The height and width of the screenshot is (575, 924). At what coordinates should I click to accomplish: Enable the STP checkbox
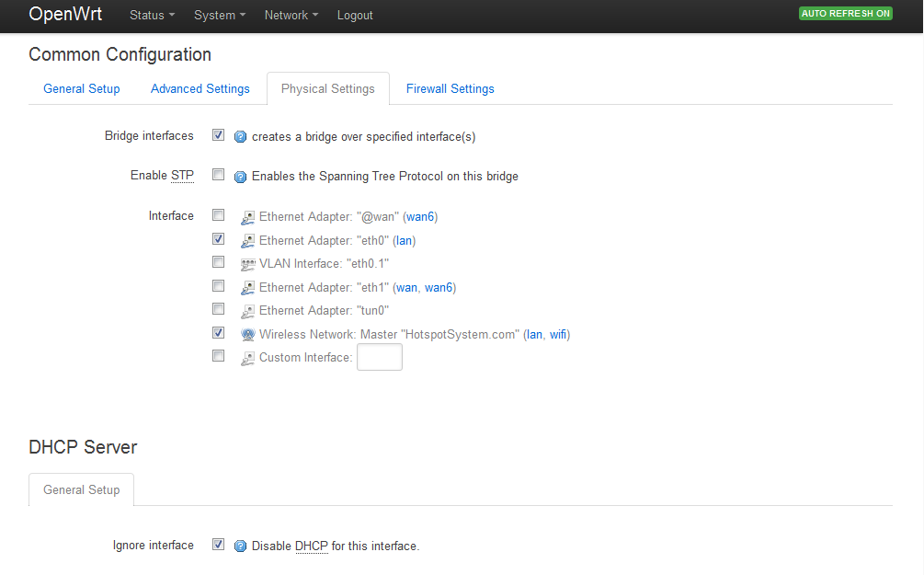[219, 175]
